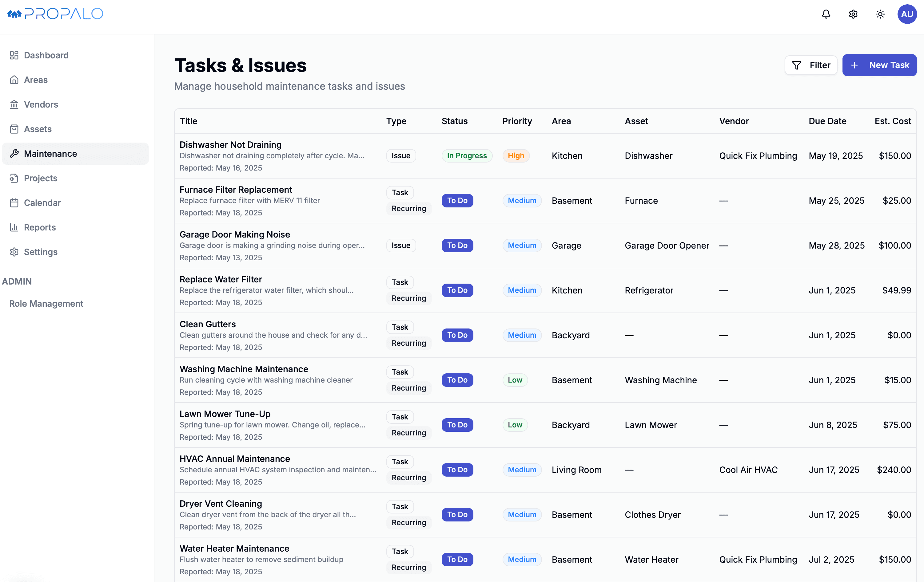Click the Vendors building icon in sidebar
The width and height of the screenshot is (924, 582).
coord(14,104)
